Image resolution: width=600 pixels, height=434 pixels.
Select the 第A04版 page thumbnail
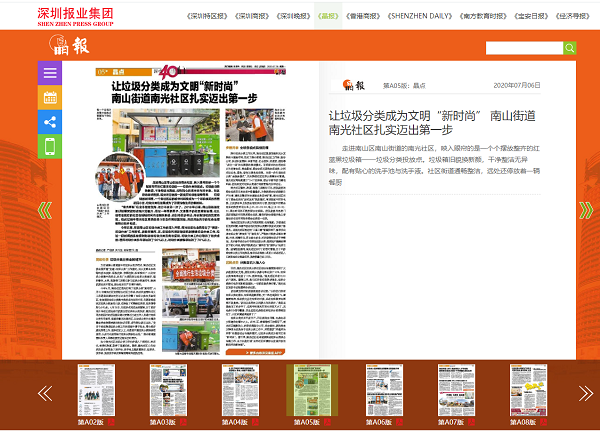[x=234, y=392]
